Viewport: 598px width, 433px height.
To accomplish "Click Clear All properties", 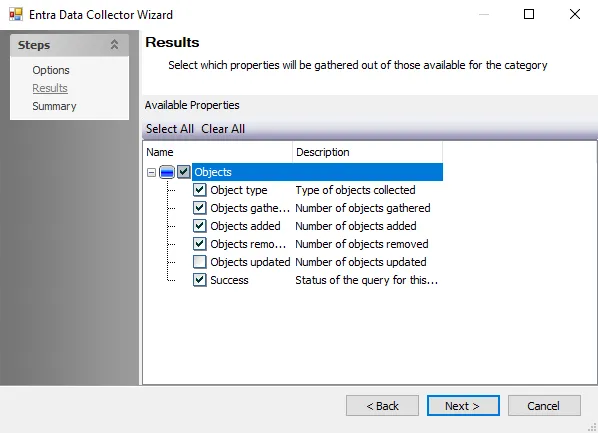I will coord(223,129).
